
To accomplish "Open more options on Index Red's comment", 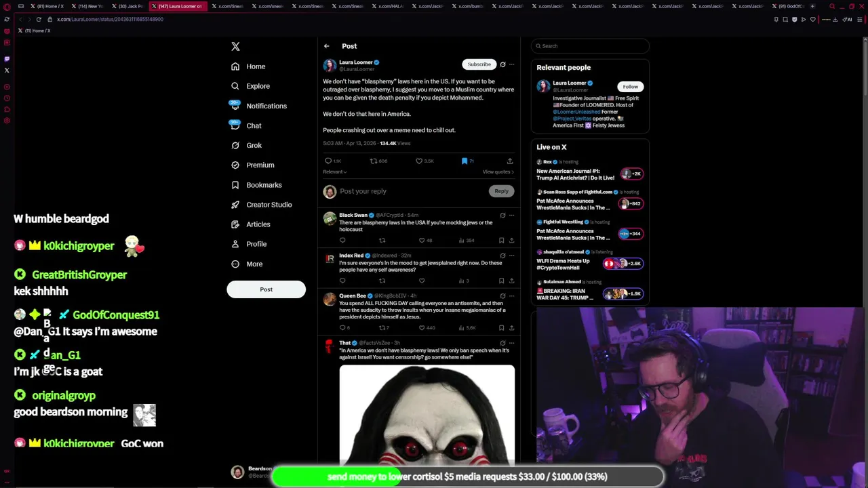I will pos(511,256).
